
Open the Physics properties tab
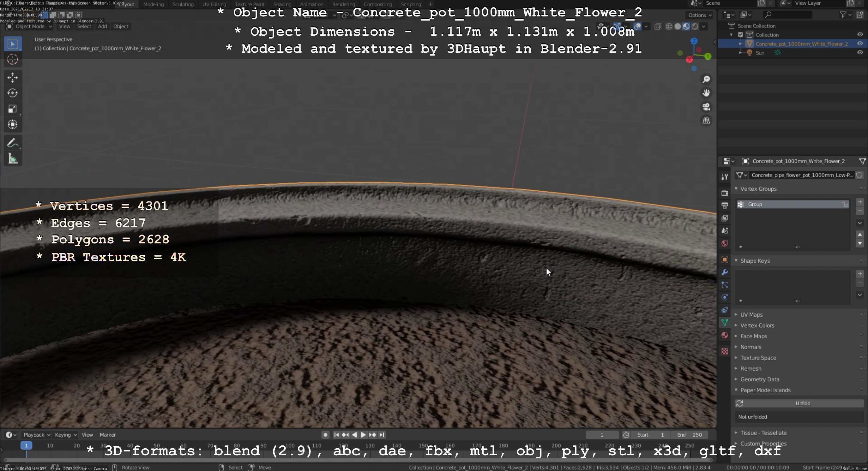(x=725, y=297)
